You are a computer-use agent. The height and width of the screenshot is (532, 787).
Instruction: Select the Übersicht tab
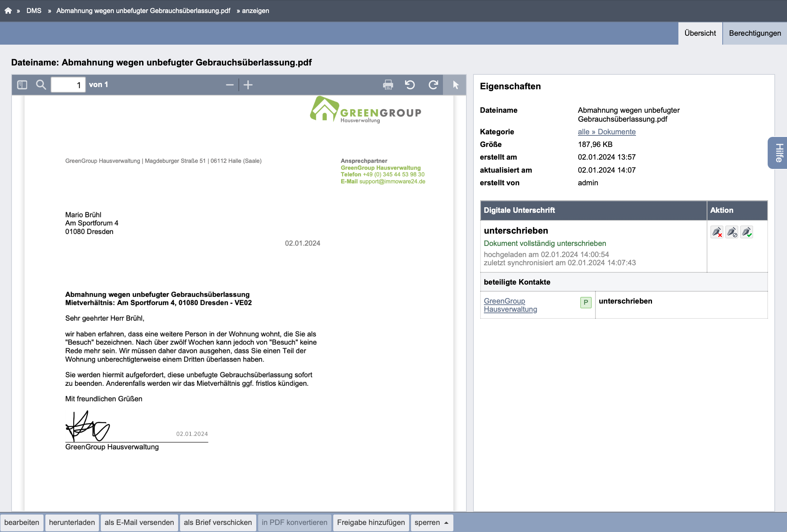coord(700,33)
